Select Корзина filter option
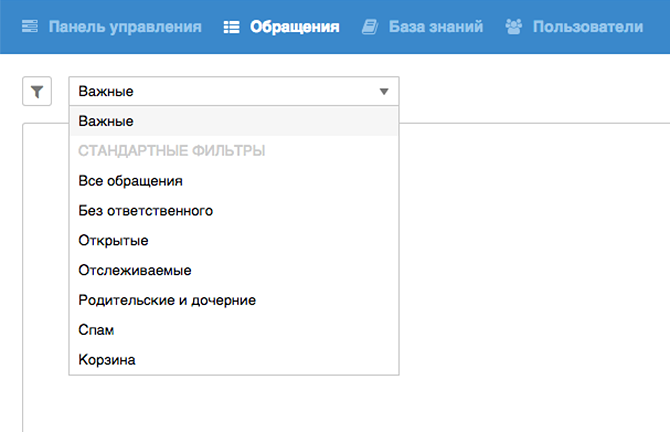The image size is (670, 432). [x=234, y=360]
